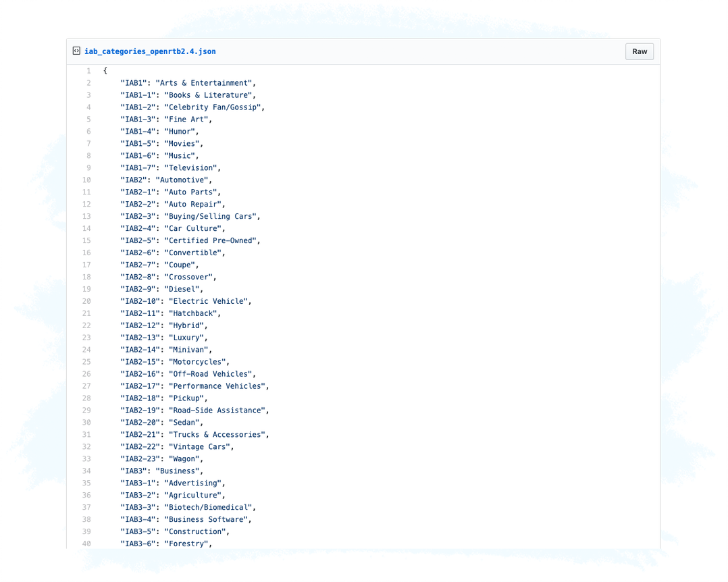Click the "Luxury" line
Viewport: 728px width, 582px height.
tap(164, 338)
